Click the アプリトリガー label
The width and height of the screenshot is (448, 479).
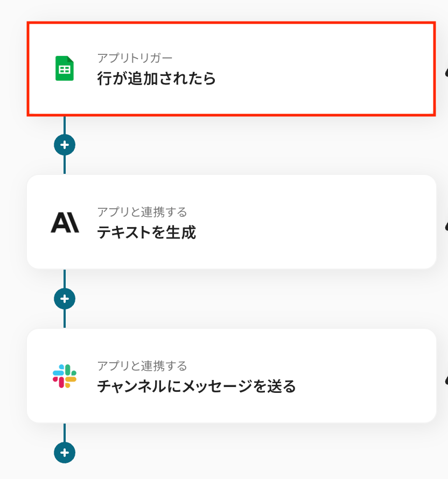(x=135, y=58)
